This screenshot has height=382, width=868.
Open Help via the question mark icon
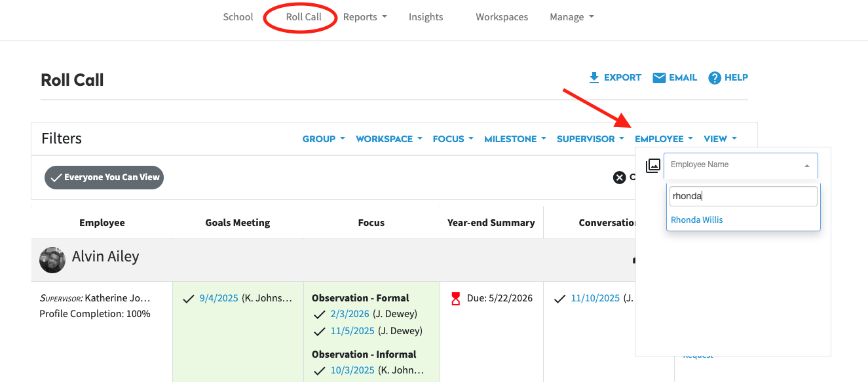tap(715, 78)
